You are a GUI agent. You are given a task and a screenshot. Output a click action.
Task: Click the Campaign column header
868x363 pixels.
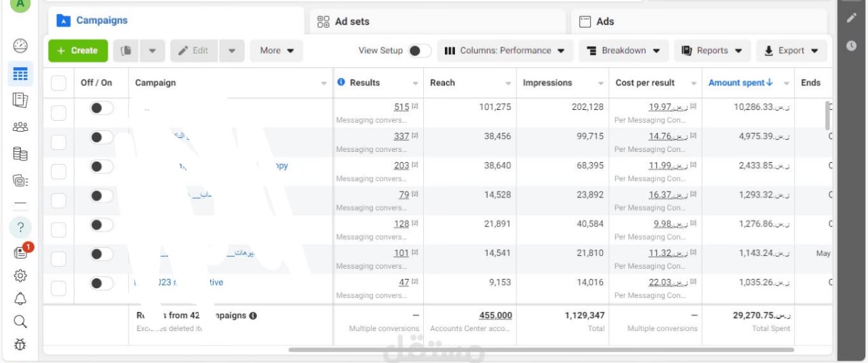tap(155, 83)
